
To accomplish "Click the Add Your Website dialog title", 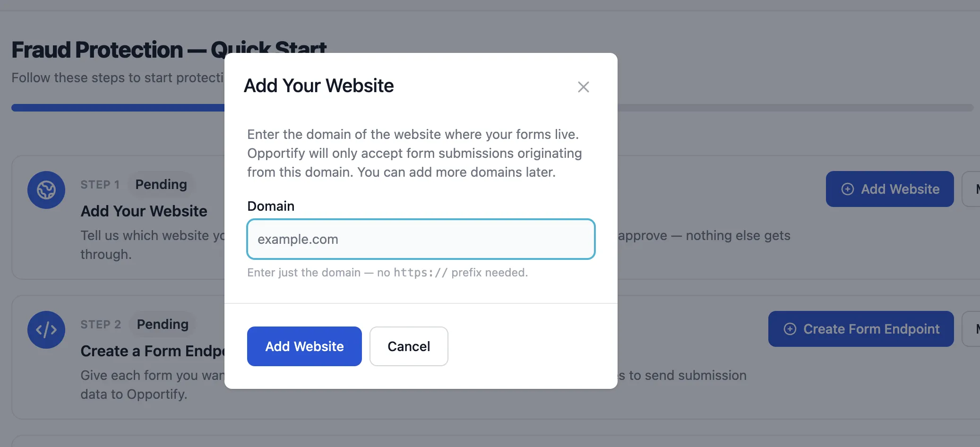I will point(318,86).
